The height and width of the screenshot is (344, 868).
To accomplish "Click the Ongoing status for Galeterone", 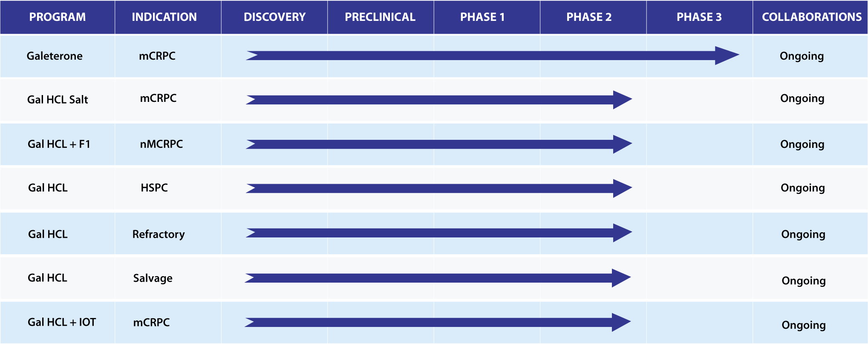I will pyautogui.click(x=802, y=56).
